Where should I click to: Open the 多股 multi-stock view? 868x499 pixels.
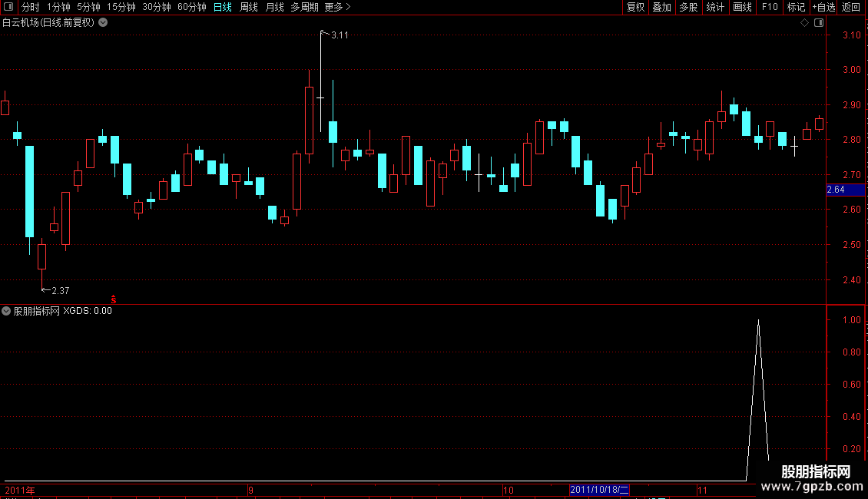click(x=688, y=7)
